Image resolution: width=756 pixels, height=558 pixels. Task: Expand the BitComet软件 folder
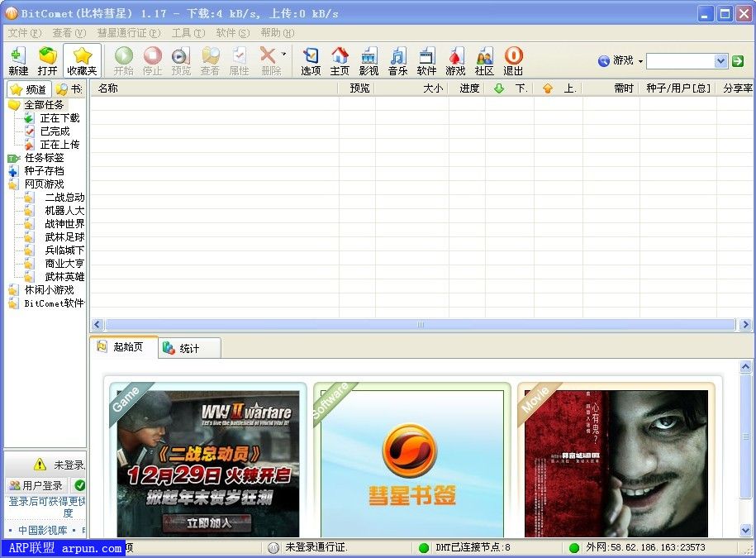[x=54, y=303]
